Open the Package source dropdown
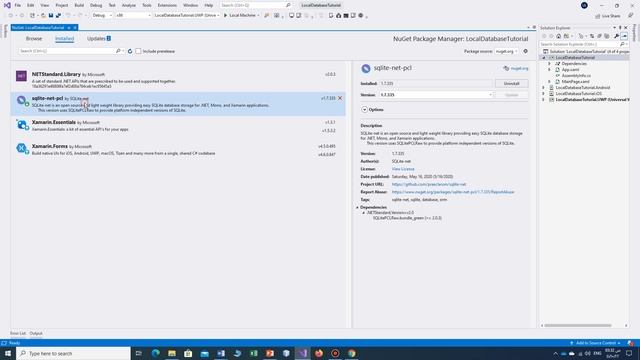The height and width of the screenshot is (360, 640). point(506,51)
